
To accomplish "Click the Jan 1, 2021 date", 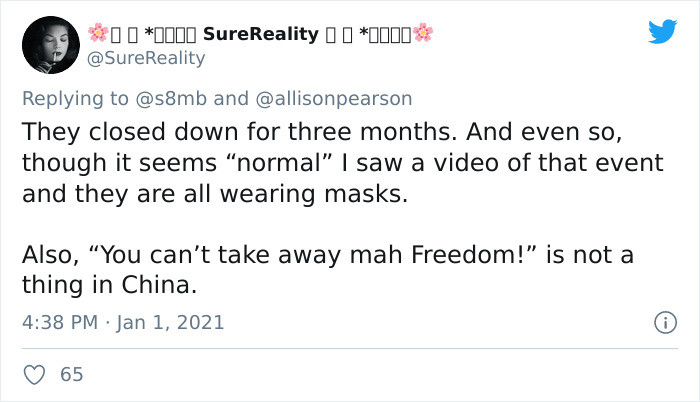I will tap(170, 322).
